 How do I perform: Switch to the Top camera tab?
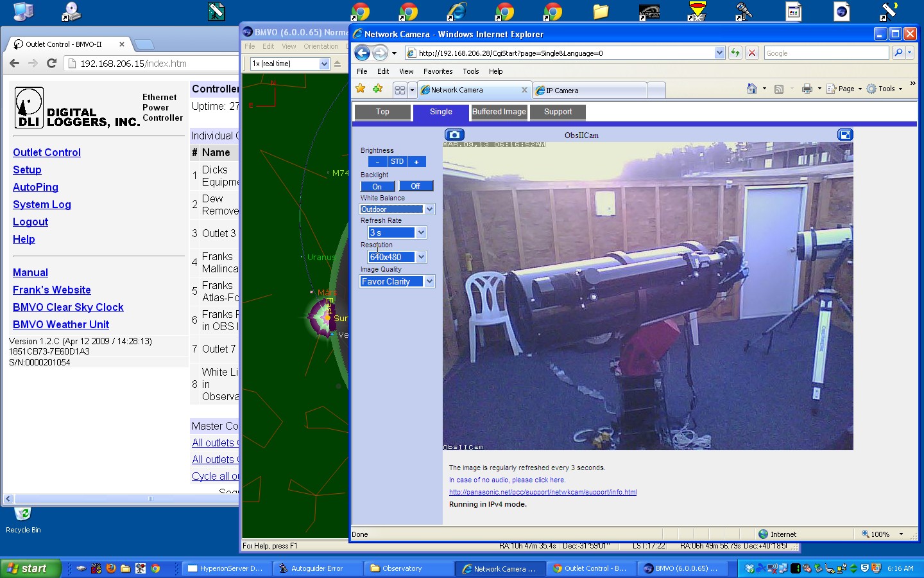tap(382, 112)
